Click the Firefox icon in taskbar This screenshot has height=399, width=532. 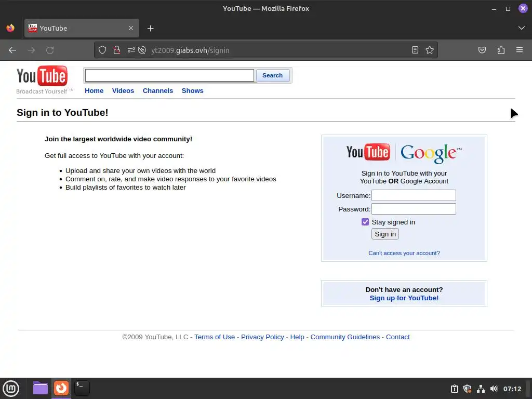[x=61, y=388]
